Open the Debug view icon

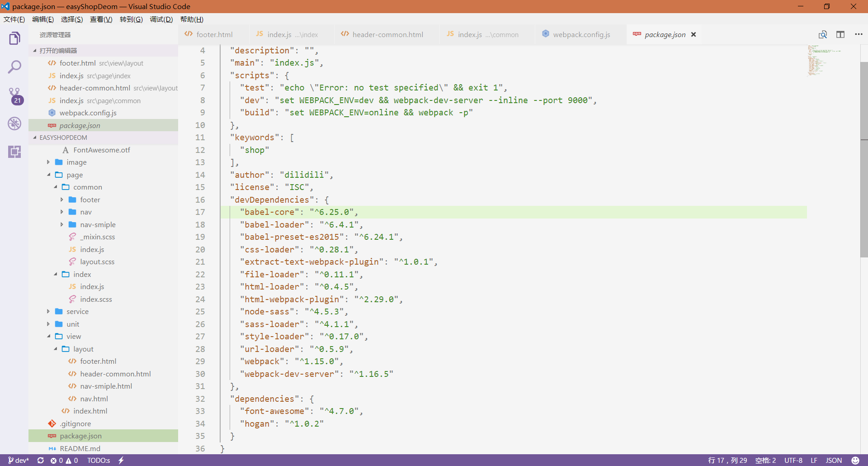click(14, 124)
